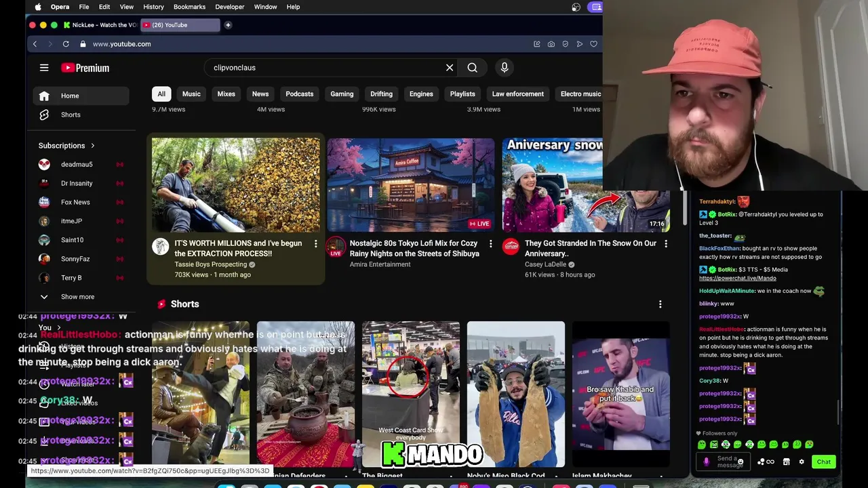Click the Opera snapshot camera icon

click(x=551, y=44)
